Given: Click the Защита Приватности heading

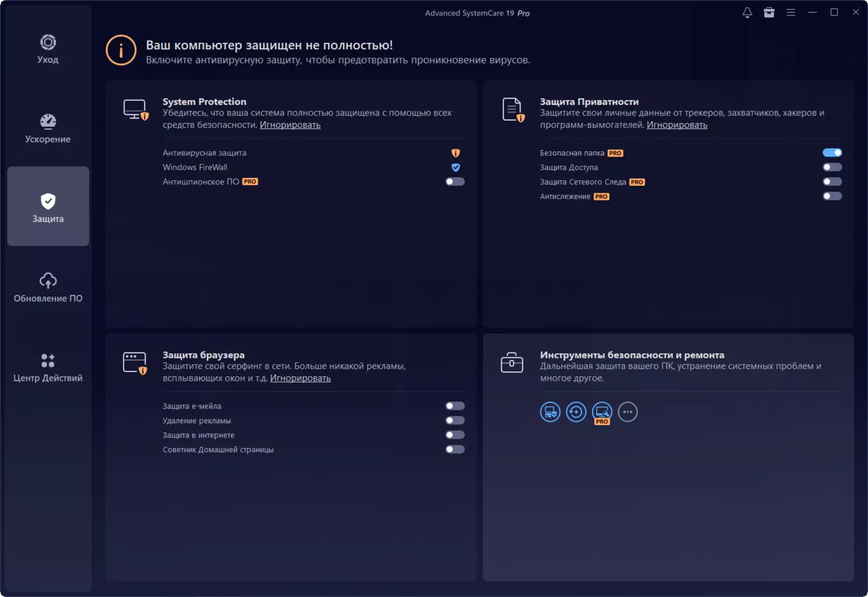Looking at the screenshot, I should pyautogui.click(x=589, y=101).
